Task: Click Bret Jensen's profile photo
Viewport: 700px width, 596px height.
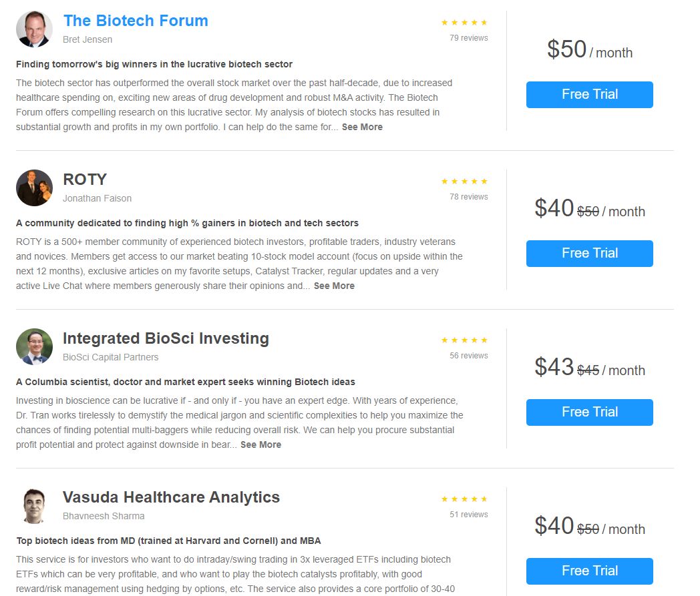Action: (34, 29)
